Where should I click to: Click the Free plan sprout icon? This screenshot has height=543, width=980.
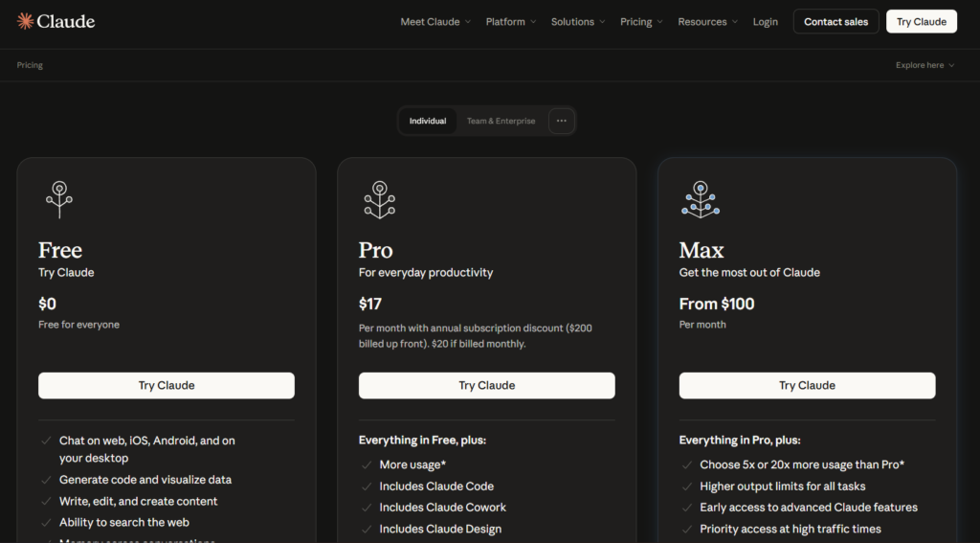pos(59,199)
